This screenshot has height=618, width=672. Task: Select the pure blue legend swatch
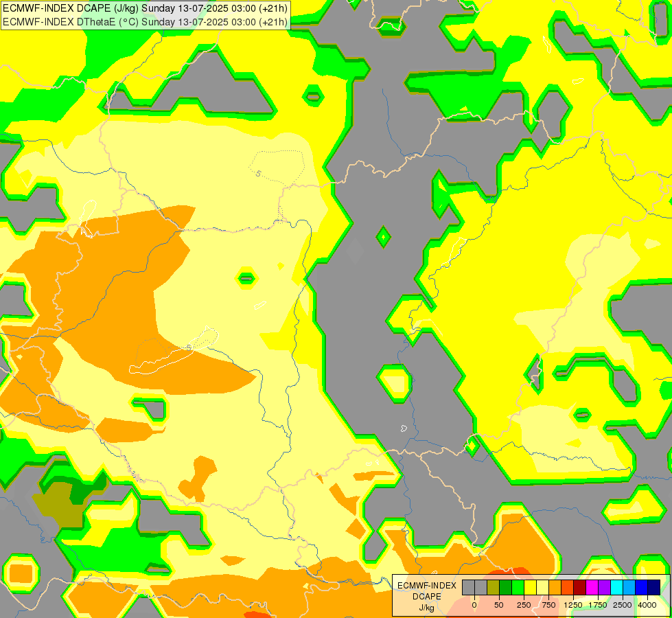pyautogui.click(x=642, y=587)
